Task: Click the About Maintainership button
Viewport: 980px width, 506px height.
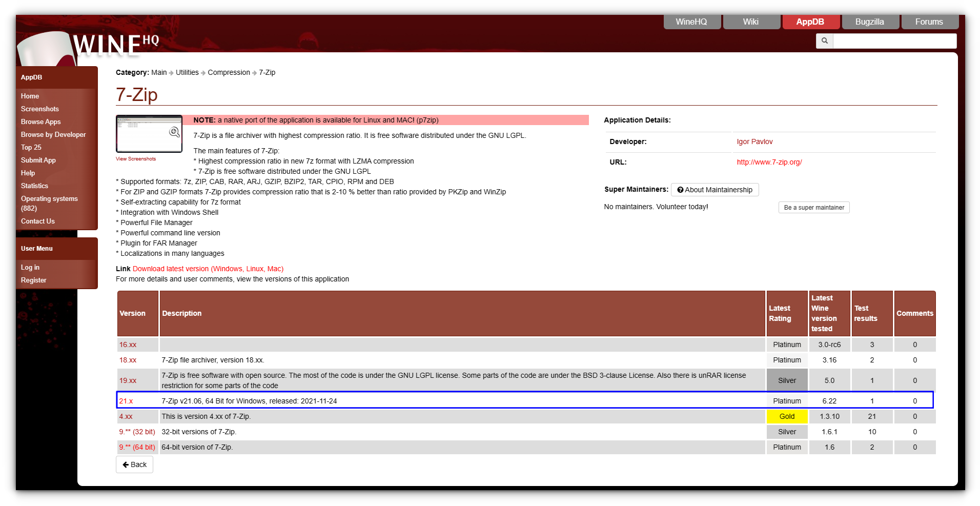Action: pyautogui.click(x=714, y=190)
